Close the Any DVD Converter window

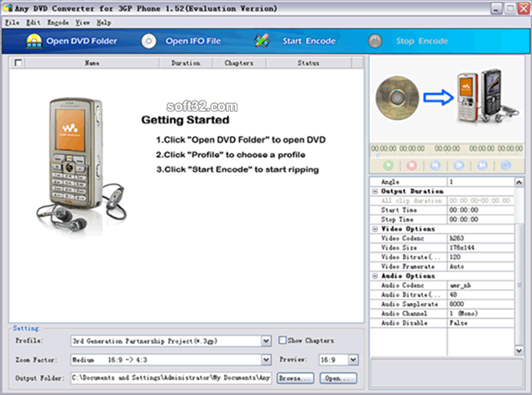coord(523,8)
